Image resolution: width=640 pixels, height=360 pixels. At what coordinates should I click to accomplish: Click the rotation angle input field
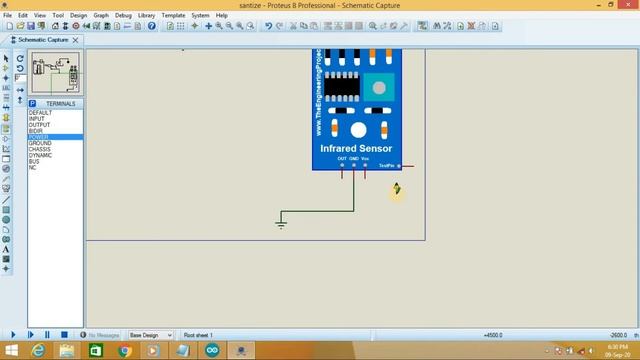pos(20,78)
